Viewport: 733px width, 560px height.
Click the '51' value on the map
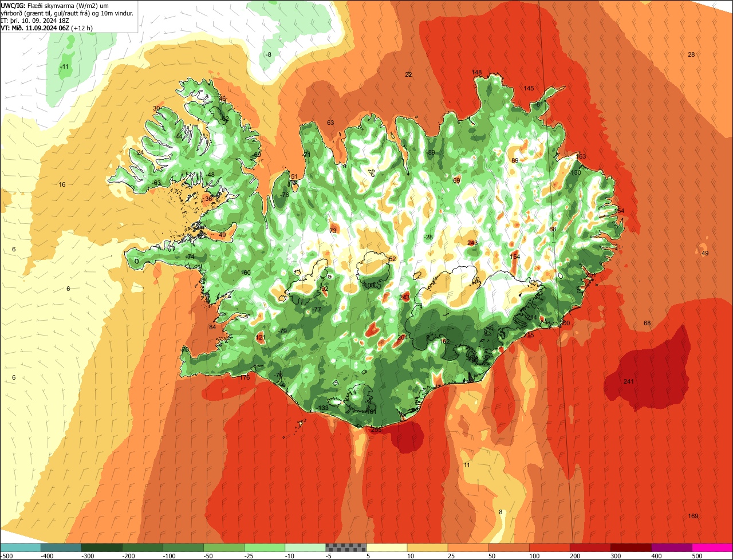(294, 176)
